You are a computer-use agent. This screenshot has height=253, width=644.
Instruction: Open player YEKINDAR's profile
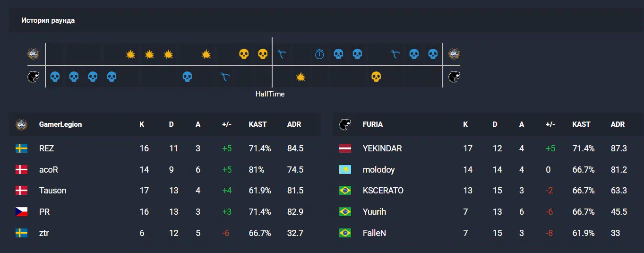click(x=382, y=148)
